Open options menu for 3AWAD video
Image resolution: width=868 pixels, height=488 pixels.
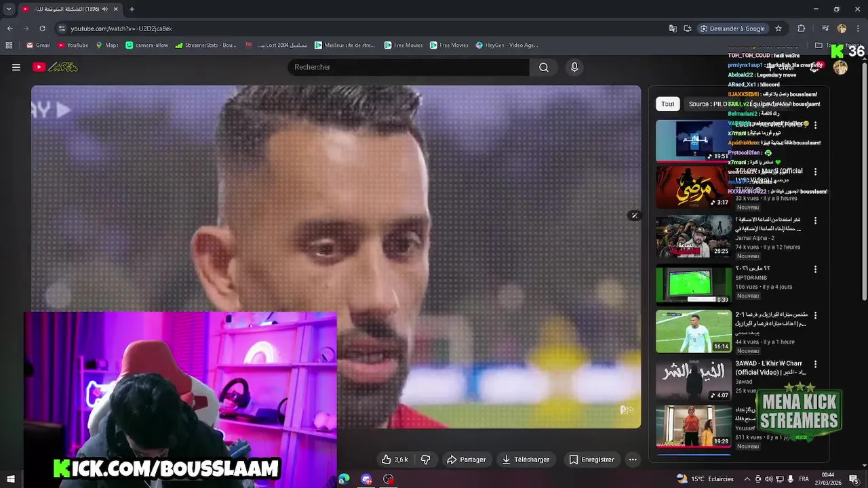815,365
